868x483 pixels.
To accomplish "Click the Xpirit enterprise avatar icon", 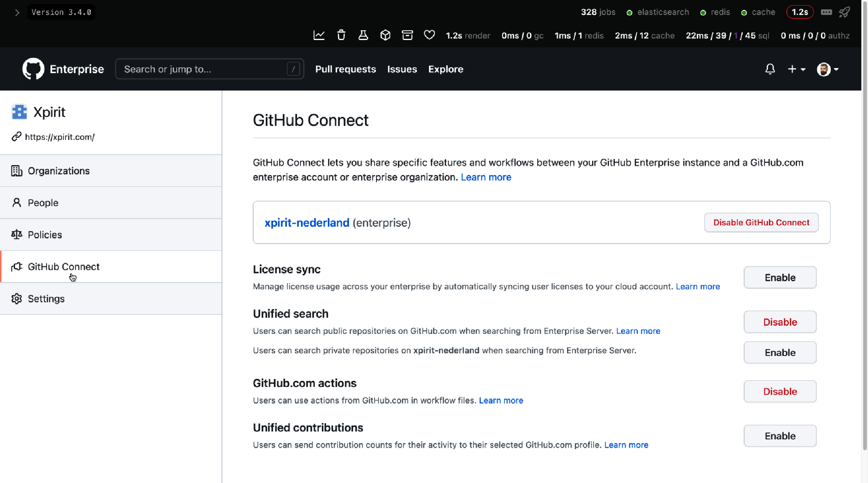I will coord(19,112).
